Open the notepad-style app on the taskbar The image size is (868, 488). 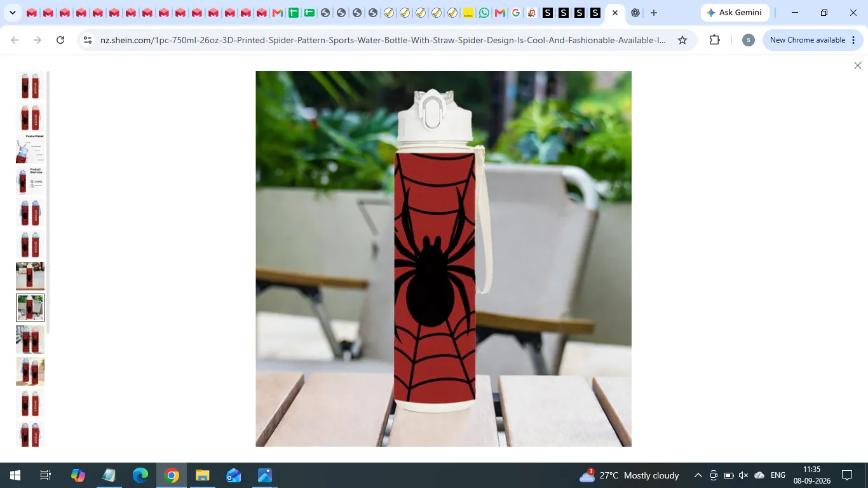coord(109,475)
